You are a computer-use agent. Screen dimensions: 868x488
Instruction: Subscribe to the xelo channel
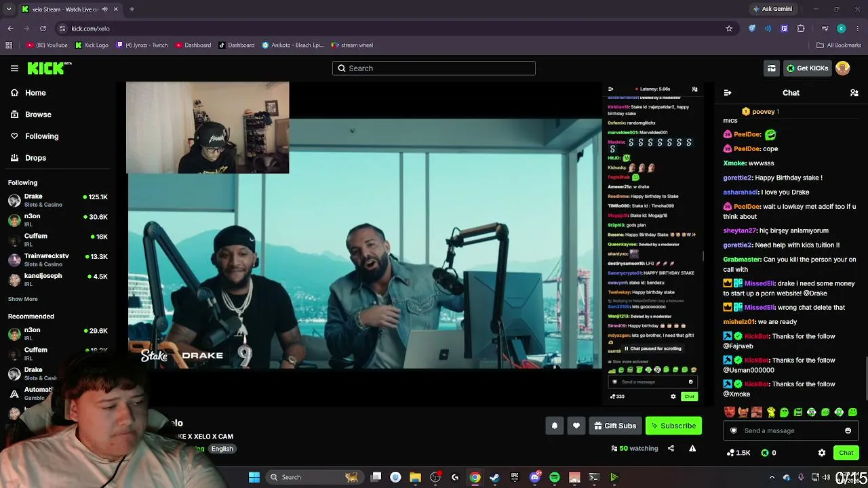pos(673,426)
